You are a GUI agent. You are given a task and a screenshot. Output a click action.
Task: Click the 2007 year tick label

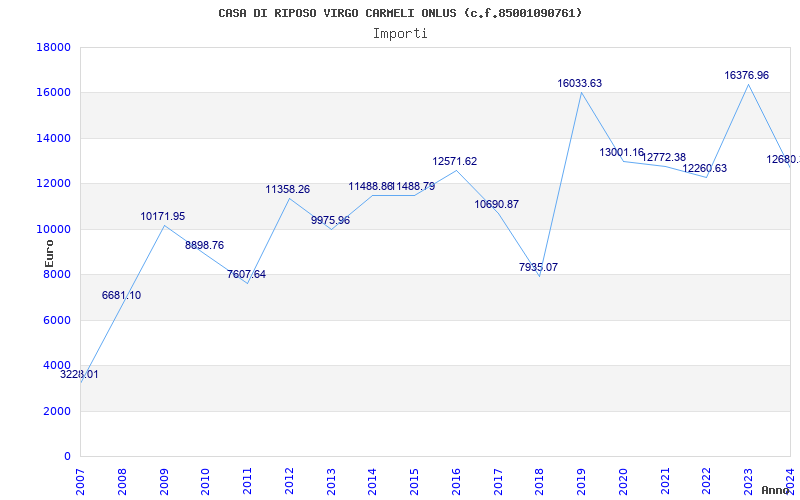pos(81,478)
